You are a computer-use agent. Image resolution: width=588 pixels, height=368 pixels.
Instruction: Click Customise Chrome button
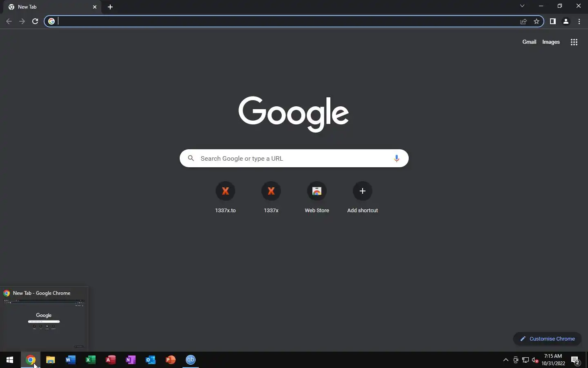[547, 339]
